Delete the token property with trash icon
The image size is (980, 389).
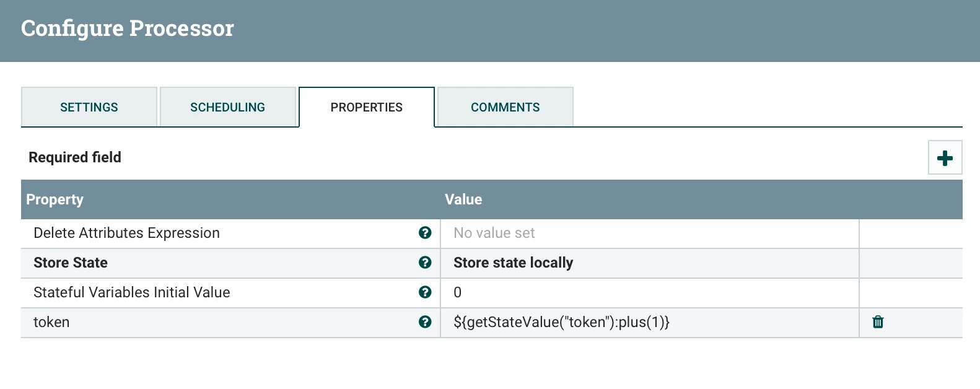tap(878, 322)
